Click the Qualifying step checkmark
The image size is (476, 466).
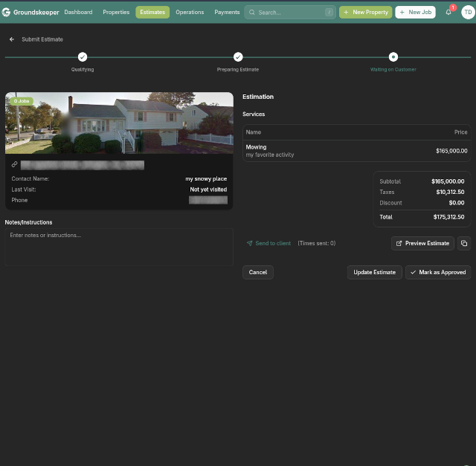(x=83, y=56)
